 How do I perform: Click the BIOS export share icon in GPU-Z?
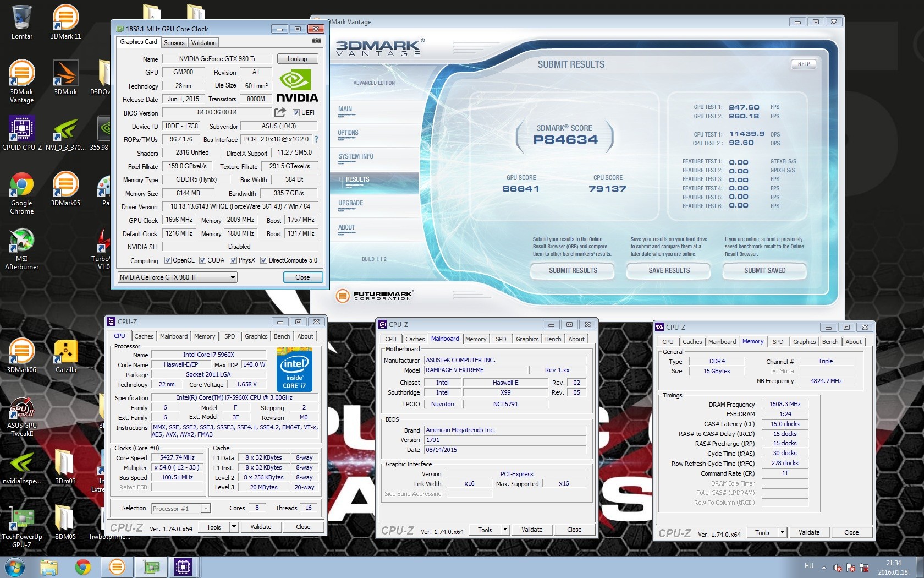pos(280,112)
